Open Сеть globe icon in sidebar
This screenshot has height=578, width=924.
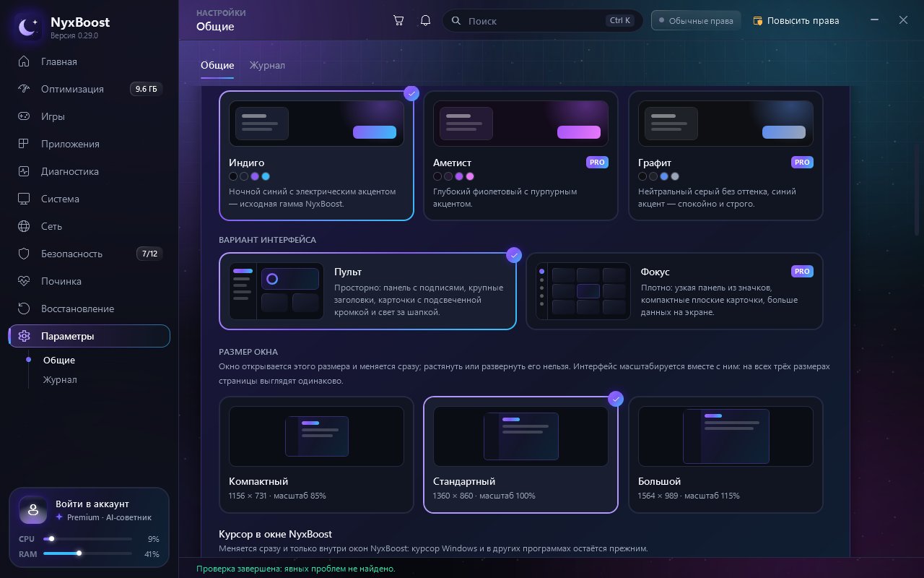pyautogui.click(x=25, y=226)
